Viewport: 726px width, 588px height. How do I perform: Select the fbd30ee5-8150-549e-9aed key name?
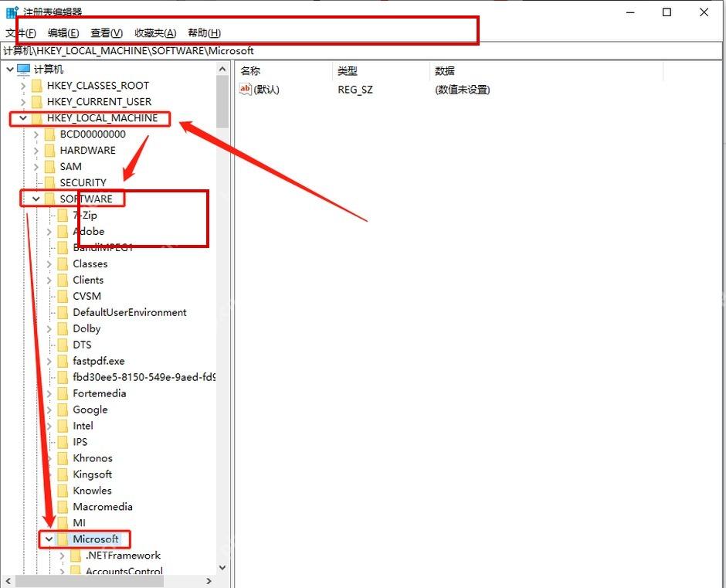tap(144, 378)
